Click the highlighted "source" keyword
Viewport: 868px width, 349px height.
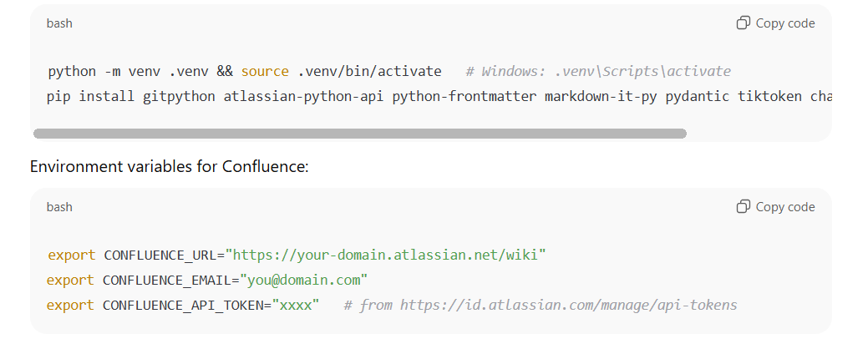(x=265, y=71)
